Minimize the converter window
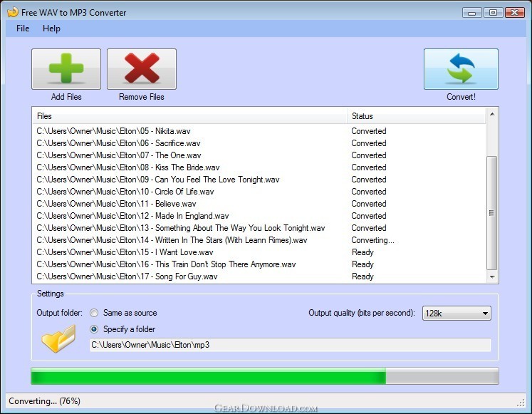Viewport: 532px width, 414px height. point(471,13)
